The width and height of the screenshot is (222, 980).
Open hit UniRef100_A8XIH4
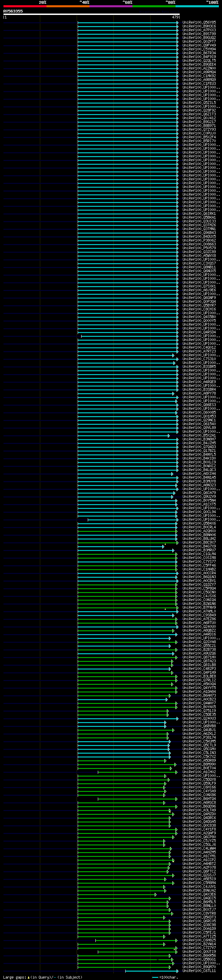[199, 473]
